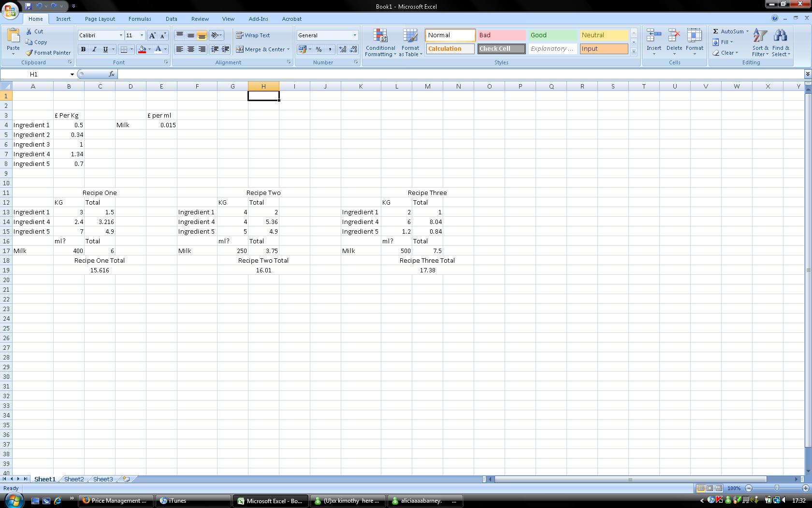Toggle Bold formatting
This screenshot has width=812, height=508.
(83, 49)
